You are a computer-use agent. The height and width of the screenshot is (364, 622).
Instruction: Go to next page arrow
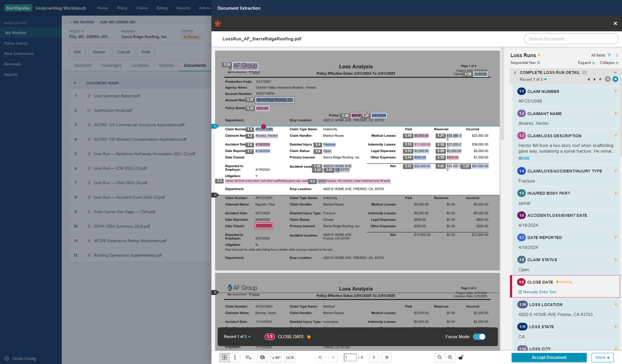pos(374,357)
